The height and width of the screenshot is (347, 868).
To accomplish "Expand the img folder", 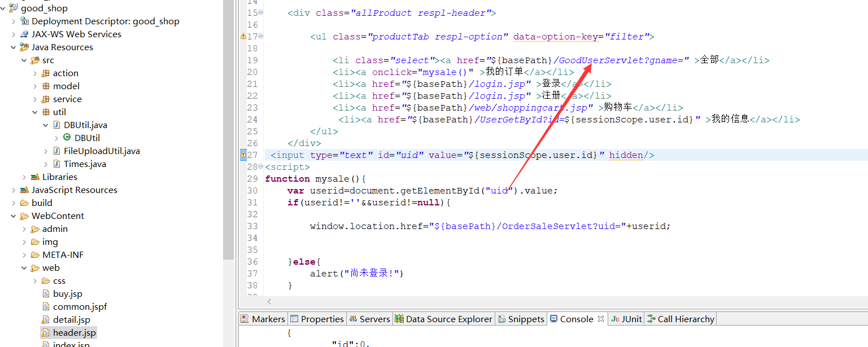I will click(x=24, y=241).
